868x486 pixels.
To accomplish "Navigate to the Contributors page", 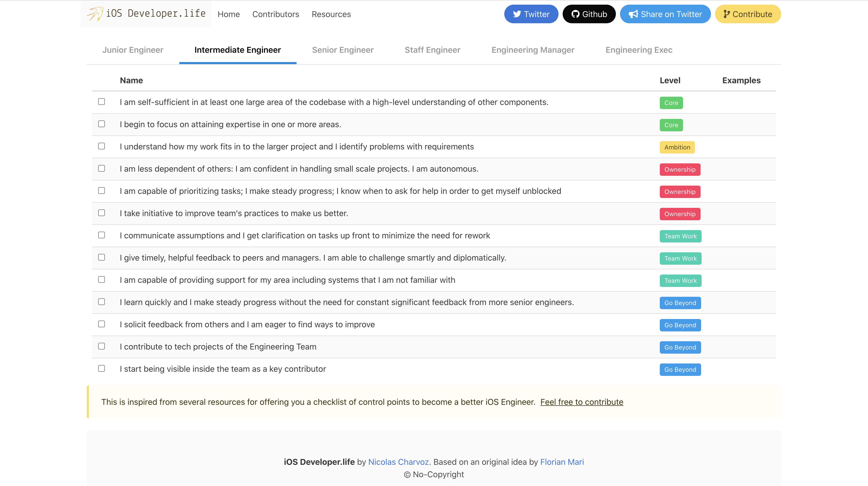I will pos(276,14).
